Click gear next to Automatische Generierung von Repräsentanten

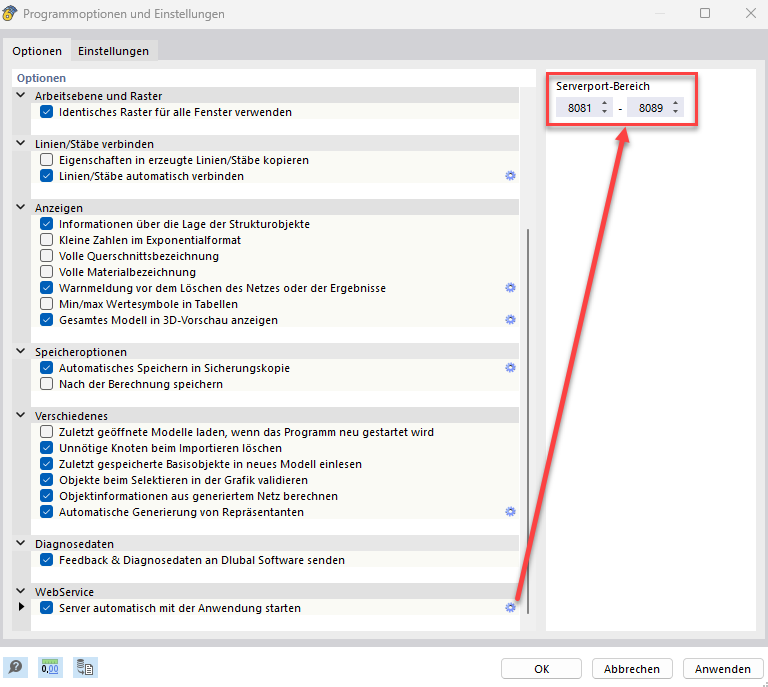point(510,512)
